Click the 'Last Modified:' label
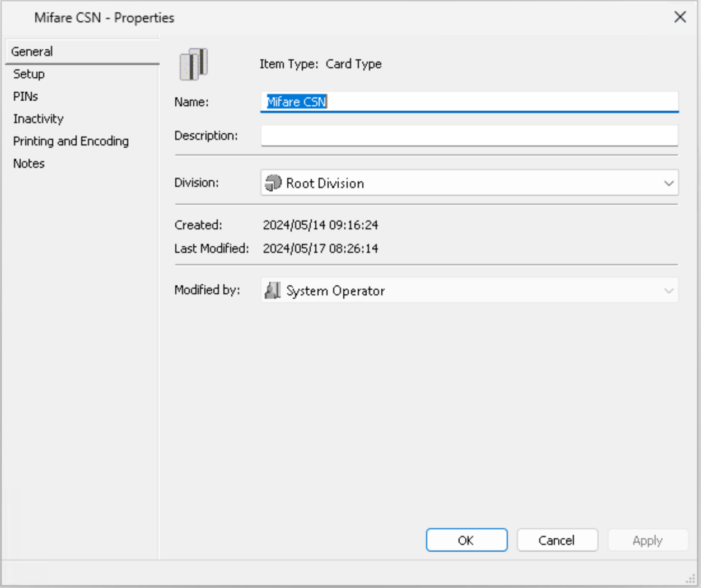The height and width of the screenshot is (588, 701). tap(212, 248)
